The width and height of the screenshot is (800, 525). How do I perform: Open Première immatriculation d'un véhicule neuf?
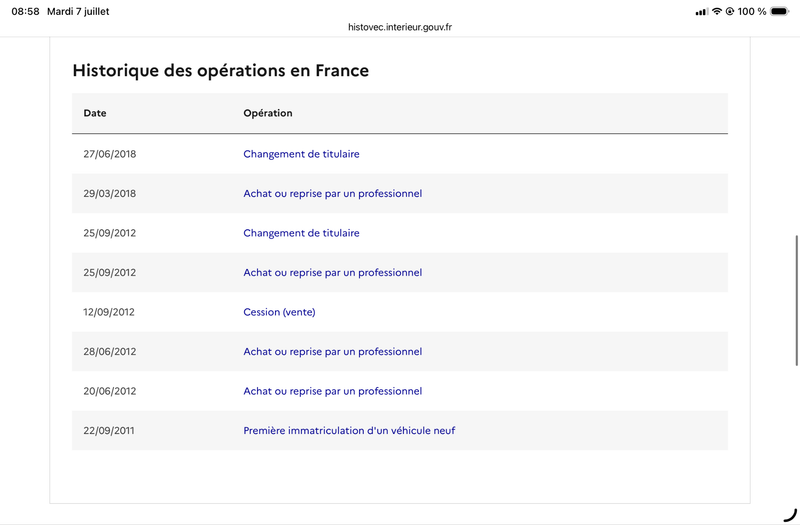(349, 431)
